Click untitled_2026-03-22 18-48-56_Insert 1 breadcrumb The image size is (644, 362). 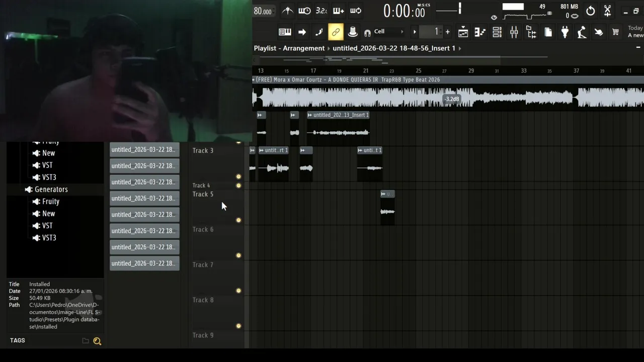394,48
